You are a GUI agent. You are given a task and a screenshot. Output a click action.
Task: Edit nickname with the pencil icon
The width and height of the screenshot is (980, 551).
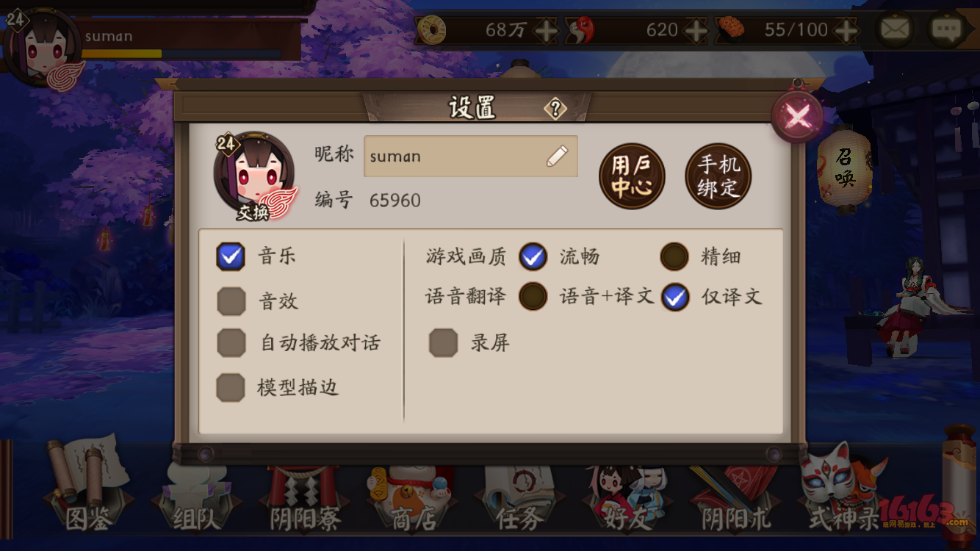(557, 156)
